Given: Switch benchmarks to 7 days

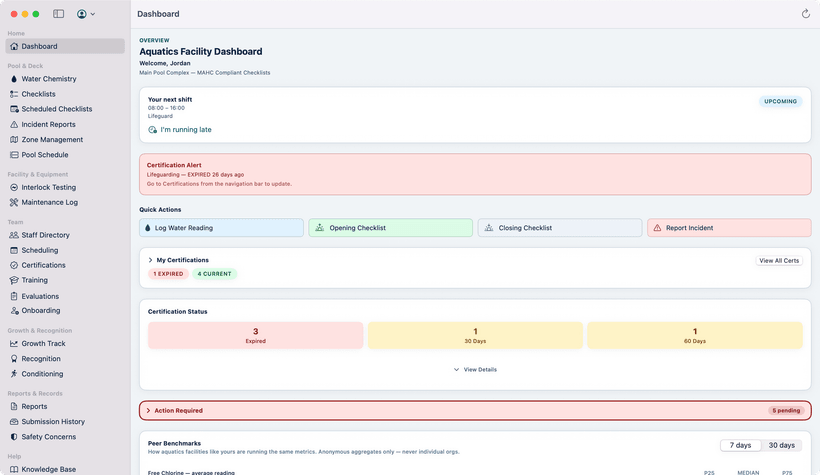Looking at the screenshot, I should tap(740, 445).
